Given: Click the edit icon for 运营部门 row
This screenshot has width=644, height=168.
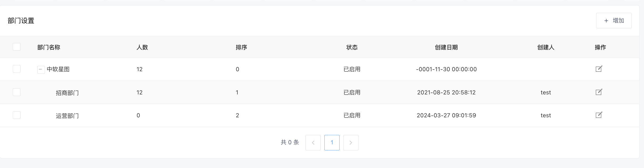Looking at the screenshot, I should click(599, 115).
